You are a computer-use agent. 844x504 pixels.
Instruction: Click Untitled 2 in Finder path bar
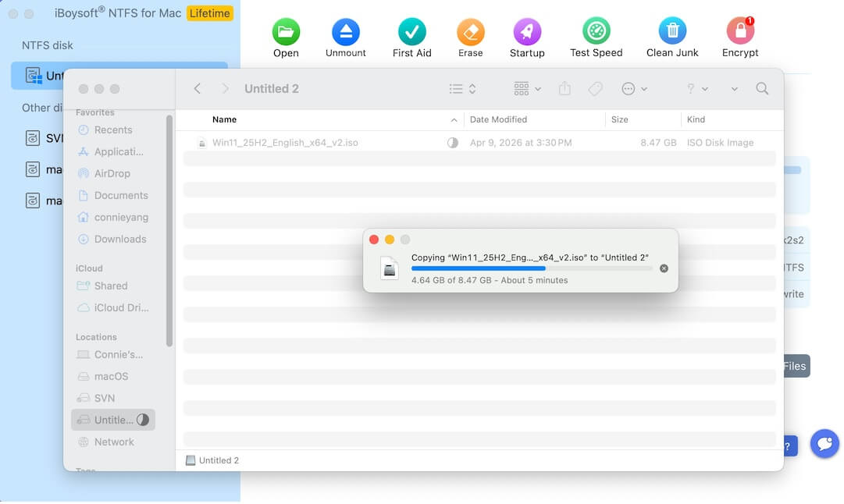click(212, 460)
